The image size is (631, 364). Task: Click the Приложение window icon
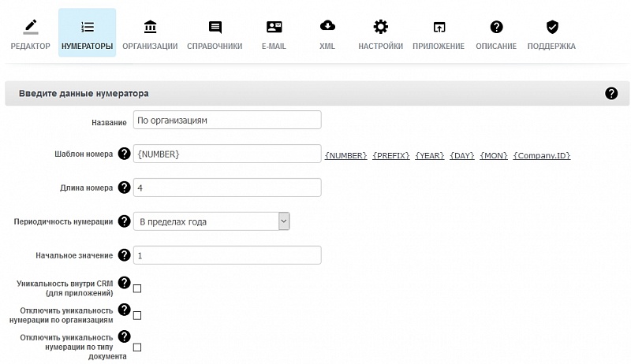point(439,28)
